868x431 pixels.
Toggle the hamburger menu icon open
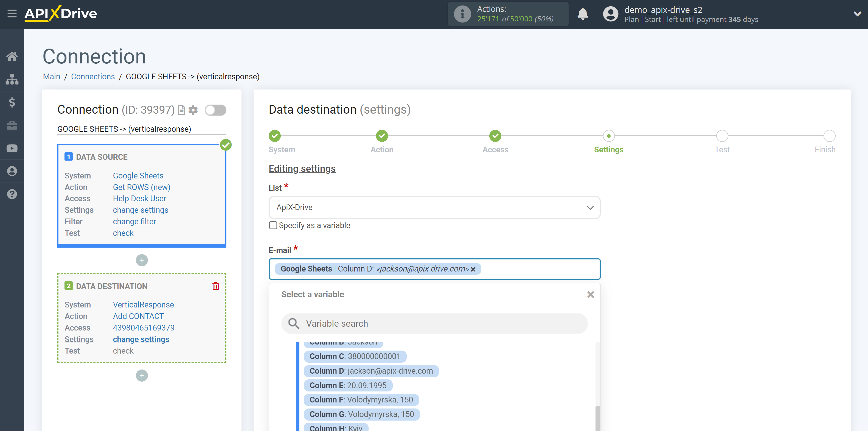(x=12, y=13)
